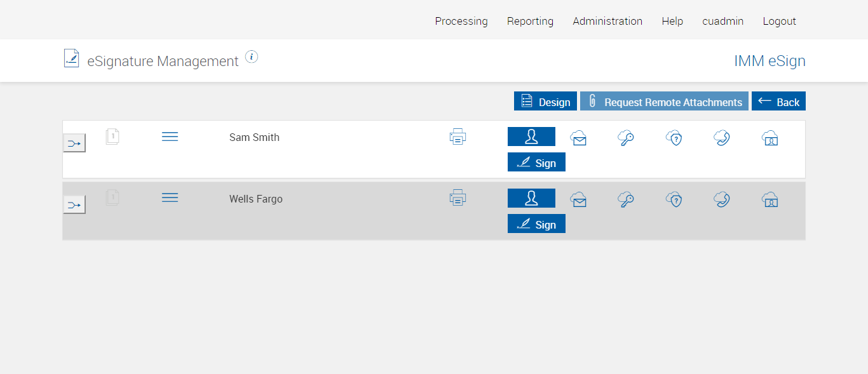Click the Sign button for Sam Smith
The width and height of the screenshot is (868, 374).
(536, 163)
